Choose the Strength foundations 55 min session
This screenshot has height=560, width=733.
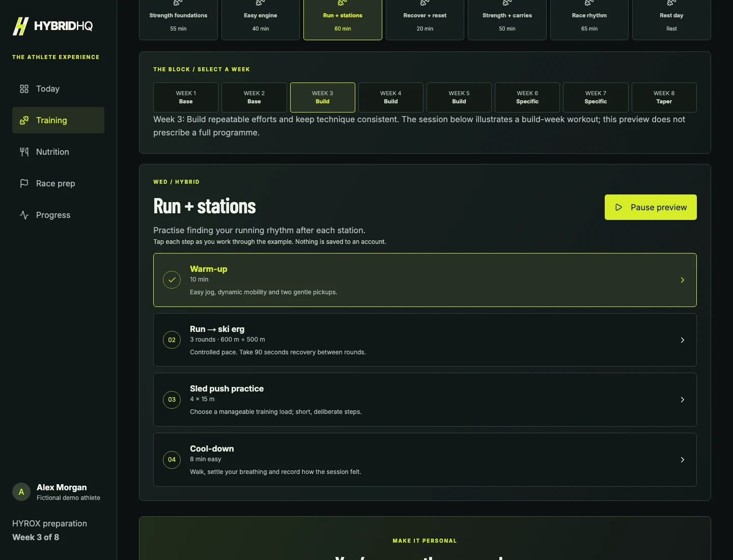pyautogui.click(x=178, y=20)
